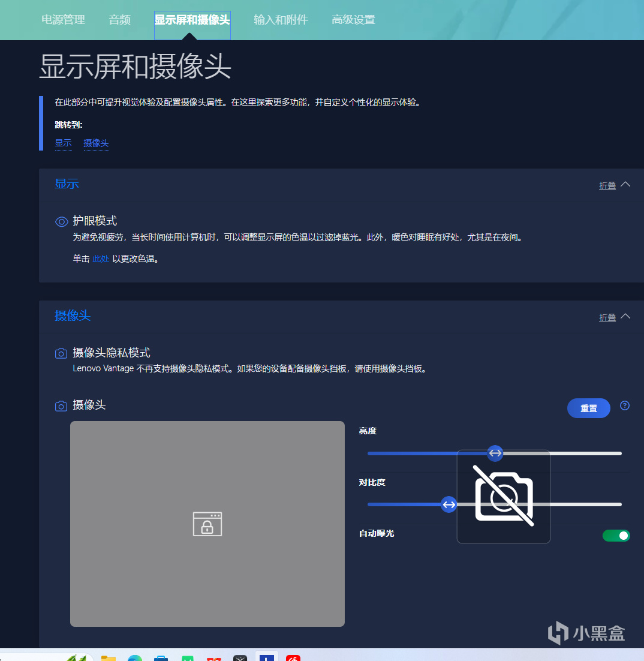Collapse 摄像头 panel with its chevron arrow
The height and width of the screenshot is (661, 644).
click(x=625, y=316)
